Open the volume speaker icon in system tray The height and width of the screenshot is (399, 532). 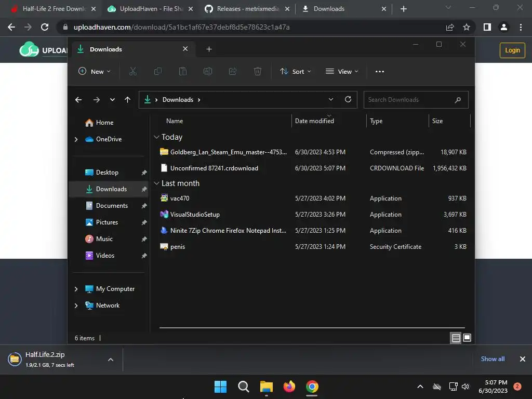(465, 387)
